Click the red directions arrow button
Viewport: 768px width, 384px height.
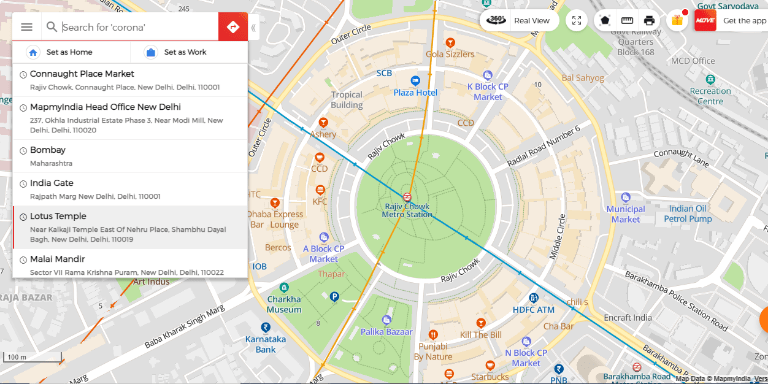[233, 27]
